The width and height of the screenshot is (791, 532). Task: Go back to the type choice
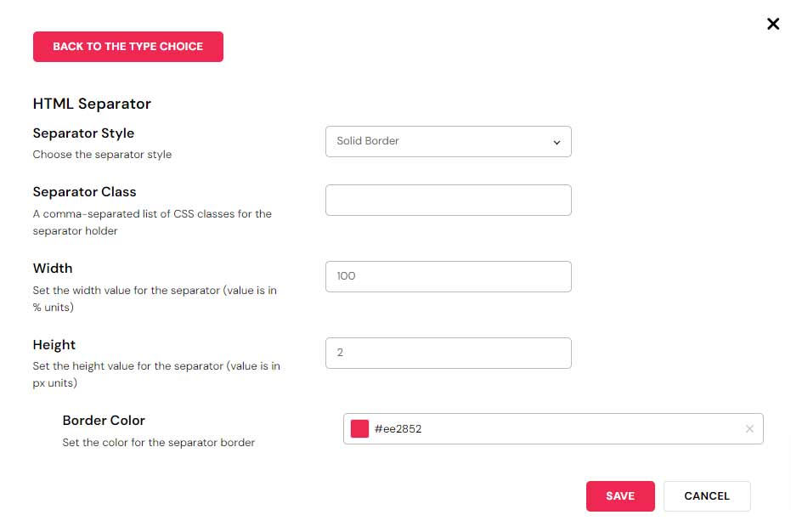coord(128,47)
